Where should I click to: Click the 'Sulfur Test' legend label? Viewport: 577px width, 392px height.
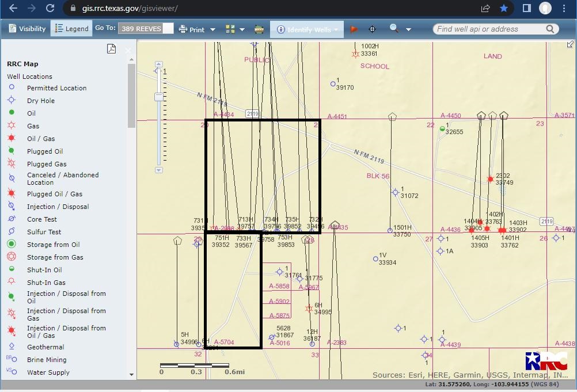(x=44, y=231)
